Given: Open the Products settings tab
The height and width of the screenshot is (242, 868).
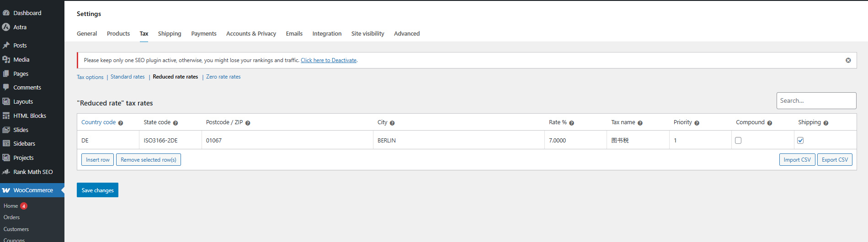Looking at the screenshot, I should point(118,34).
